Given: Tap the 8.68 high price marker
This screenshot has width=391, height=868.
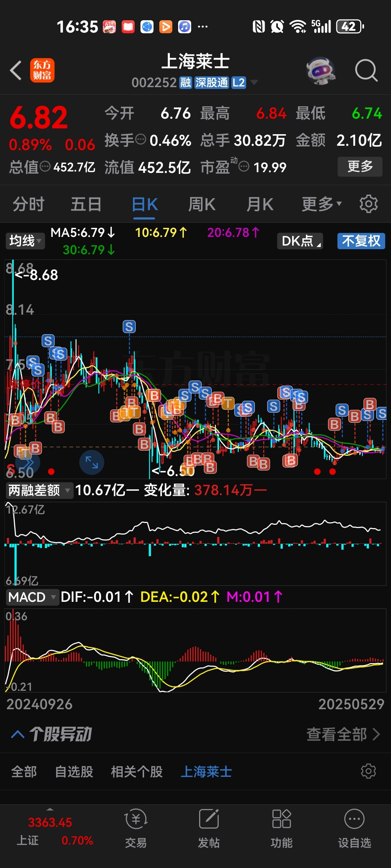Looking at the screenshot, I should point(37,275).
